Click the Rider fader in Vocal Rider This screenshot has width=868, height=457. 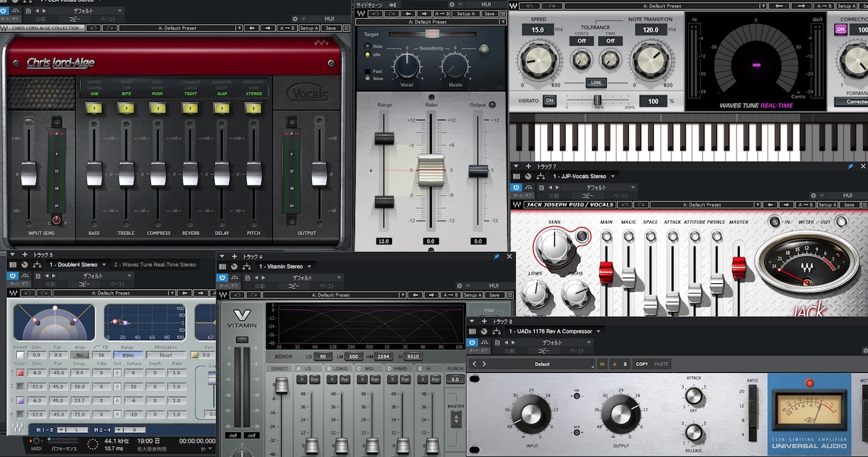tap(430, 171)
